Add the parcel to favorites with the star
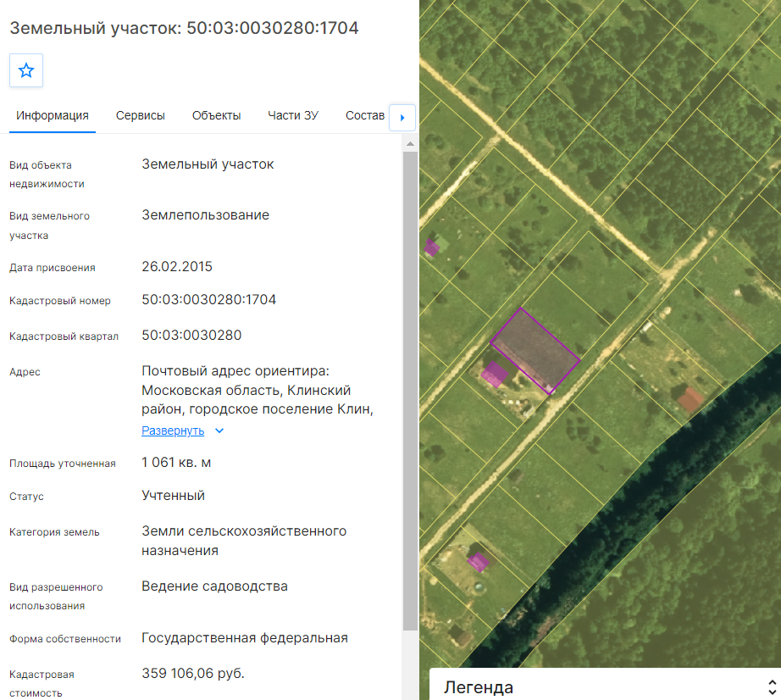 pyautogui.click(x=26, y=70)
